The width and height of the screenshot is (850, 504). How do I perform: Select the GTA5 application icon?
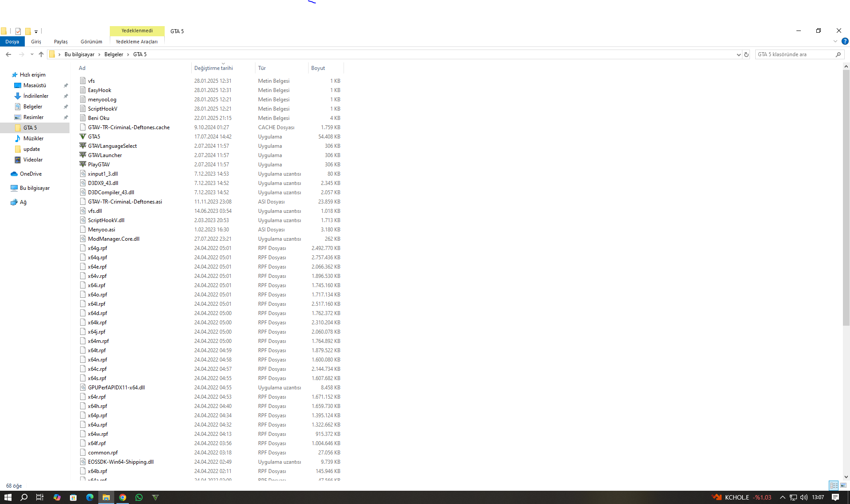(83, 137)
